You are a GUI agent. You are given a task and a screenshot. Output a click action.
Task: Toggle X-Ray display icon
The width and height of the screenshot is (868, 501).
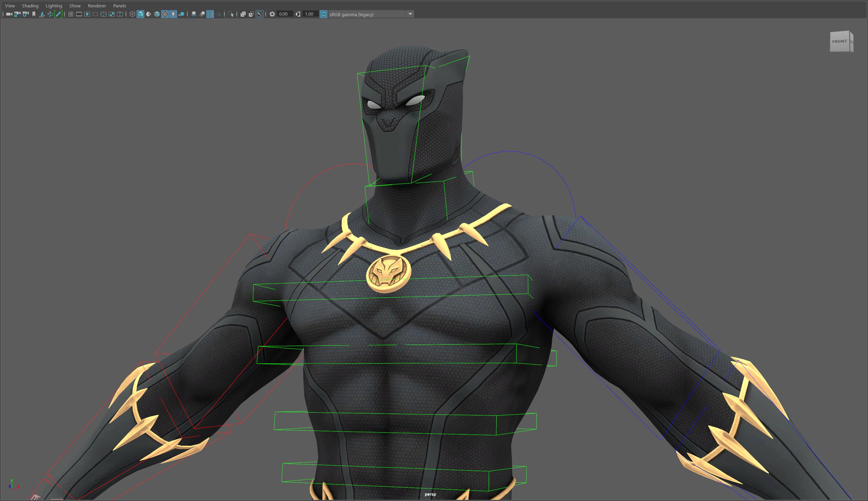point(243,14)
